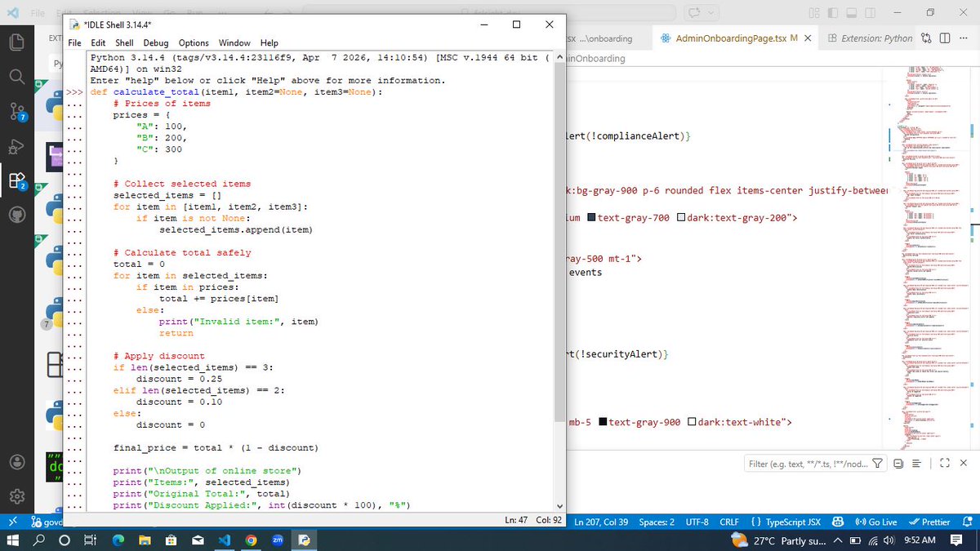Image resolution: width=980 pixels, height=551 pixels.
Task: Close the VS Code bottom panel
Action: (964, 464)
